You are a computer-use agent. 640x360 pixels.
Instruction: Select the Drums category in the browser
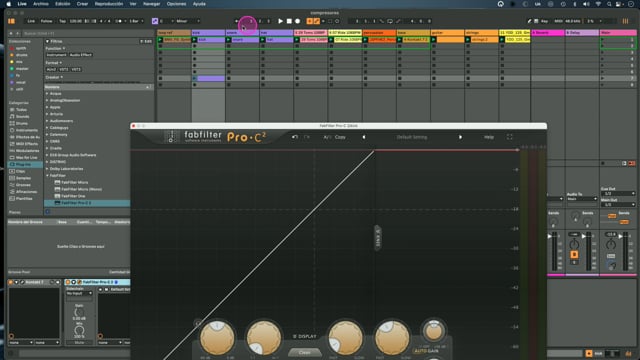click(x=22, y=123)
